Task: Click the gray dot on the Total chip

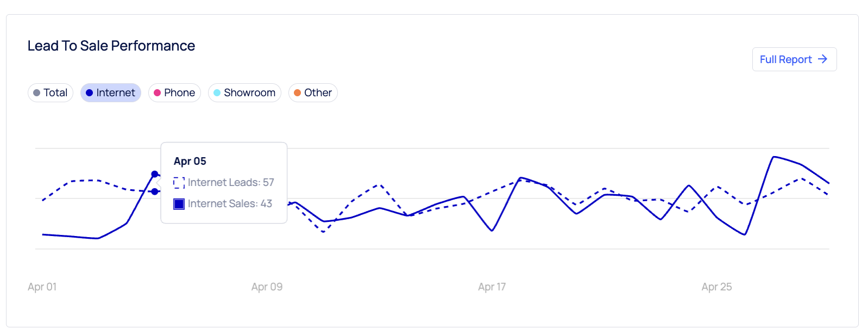Action: (x=37, y=92)
